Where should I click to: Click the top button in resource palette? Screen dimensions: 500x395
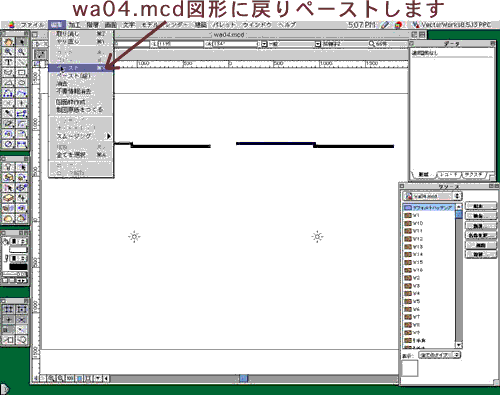tap(480, 206)
